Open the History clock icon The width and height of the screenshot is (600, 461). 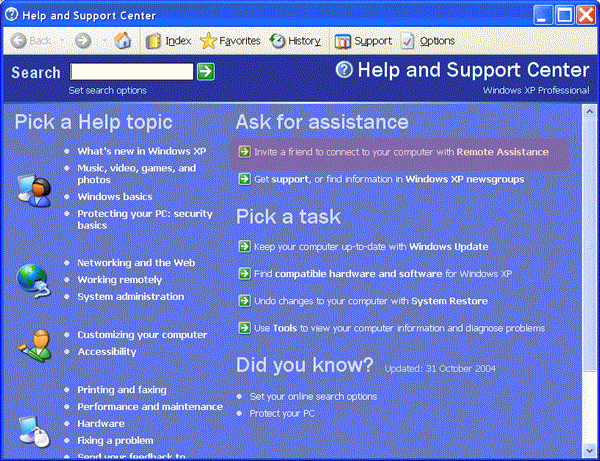[277, 41]
